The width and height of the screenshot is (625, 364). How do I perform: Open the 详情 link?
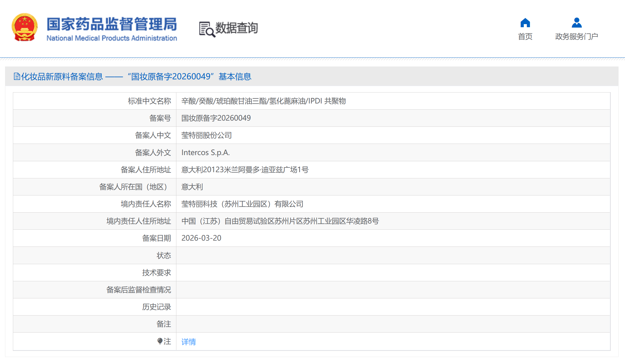click(x=188, y=342)
